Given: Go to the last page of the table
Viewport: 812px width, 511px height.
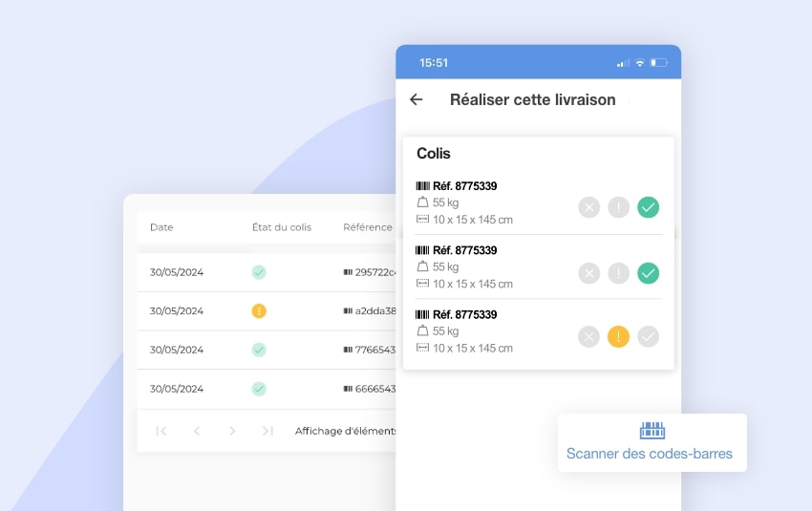Looking at the screenshot, I should pos(267,431).
